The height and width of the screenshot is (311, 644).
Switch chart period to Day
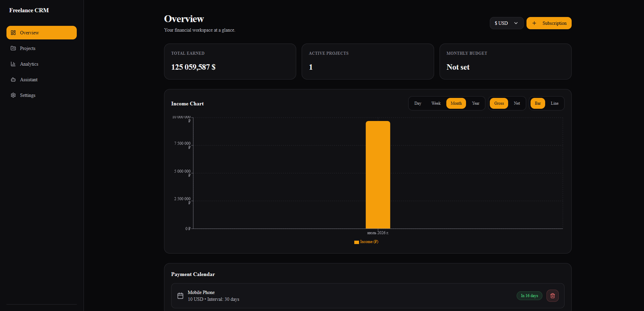coord(418,103)
